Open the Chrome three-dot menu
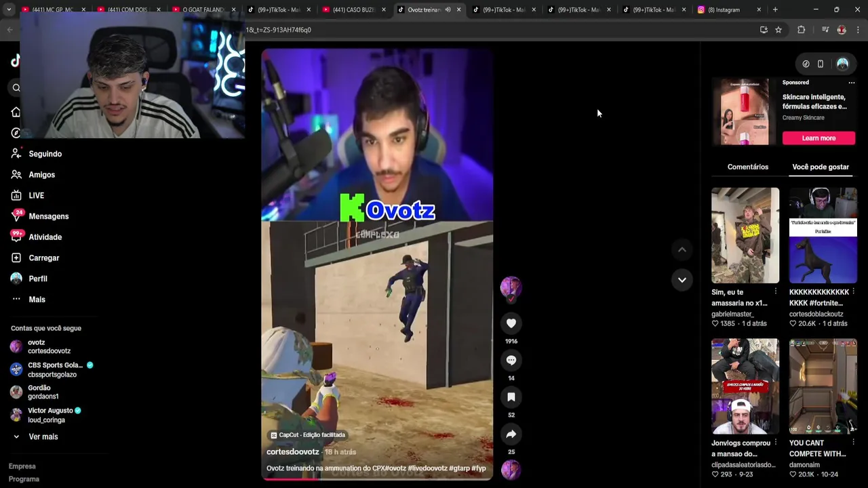Screen dimensions: 868x488 pos(858,30)
